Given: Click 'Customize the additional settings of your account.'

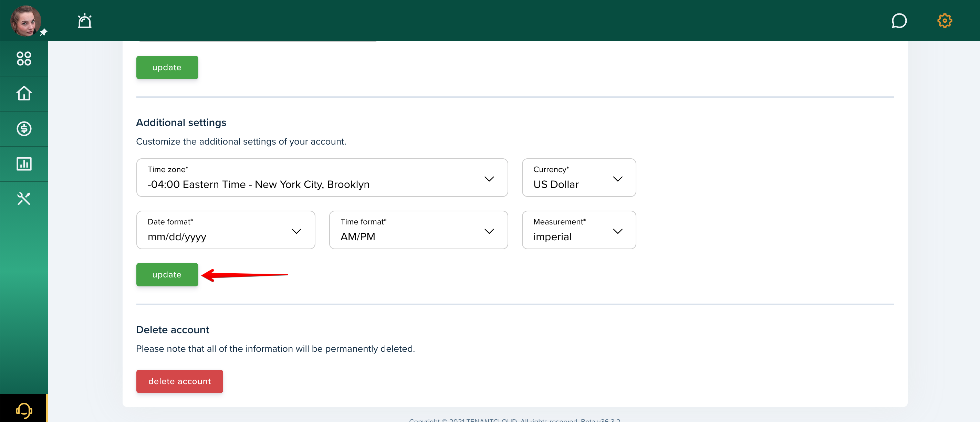Looking at the screenshot, I should click(241, 141).
